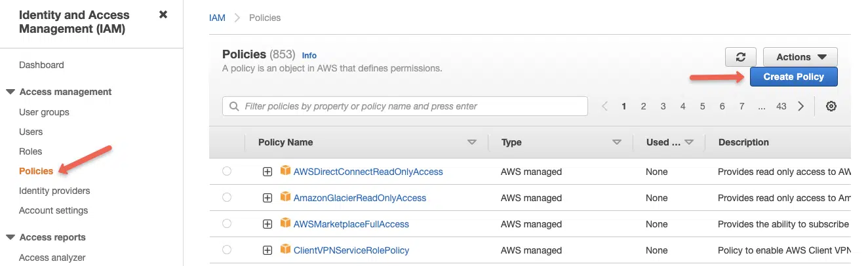
Task: Open the Actions dropdown
Action: tap(800, 57)
